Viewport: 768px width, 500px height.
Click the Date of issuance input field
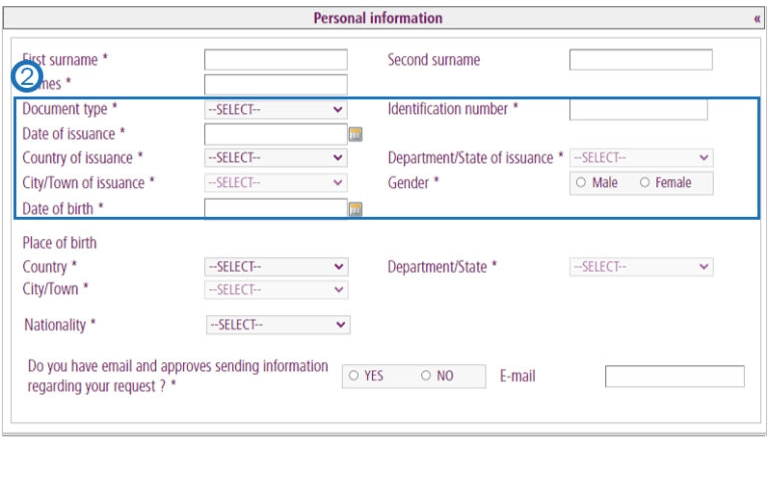coord(276,134)
